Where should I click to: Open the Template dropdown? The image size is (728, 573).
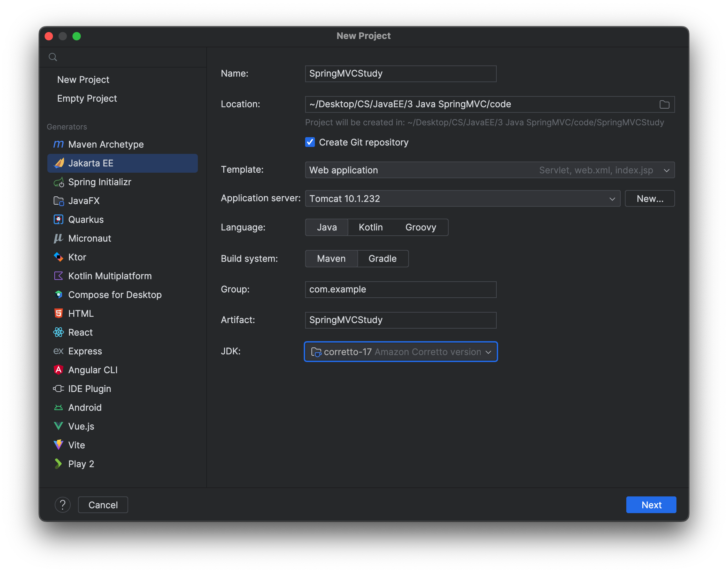(x=667, y=170)
